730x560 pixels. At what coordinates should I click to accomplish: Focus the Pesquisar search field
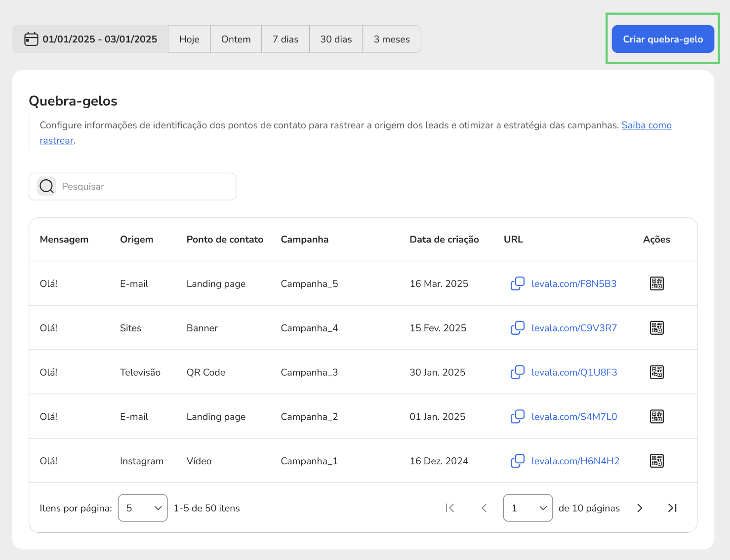point(132,186)
